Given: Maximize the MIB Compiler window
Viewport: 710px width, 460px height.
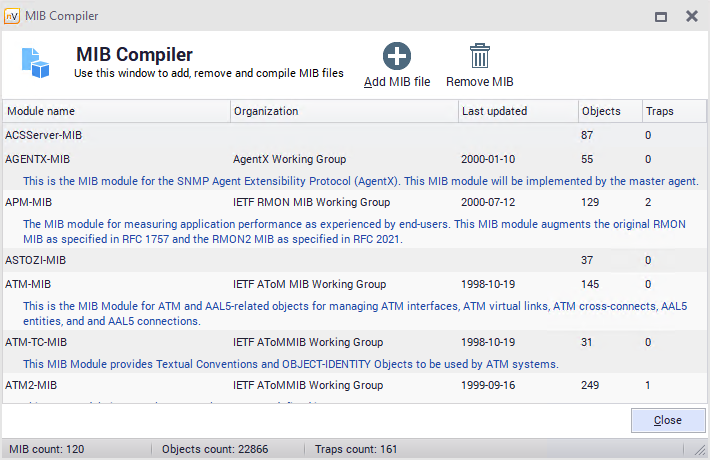Looking at the screenshot, I should point(661,17).
